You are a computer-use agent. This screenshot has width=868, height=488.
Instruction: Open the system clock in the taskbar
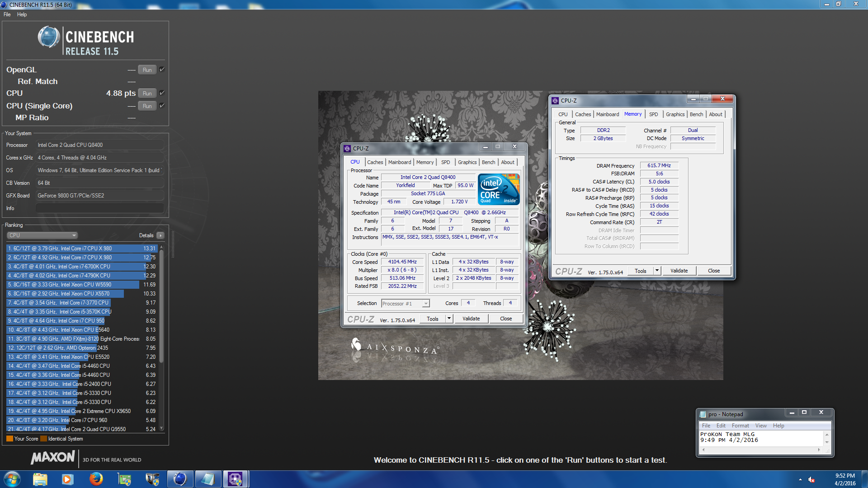[844, 479]
